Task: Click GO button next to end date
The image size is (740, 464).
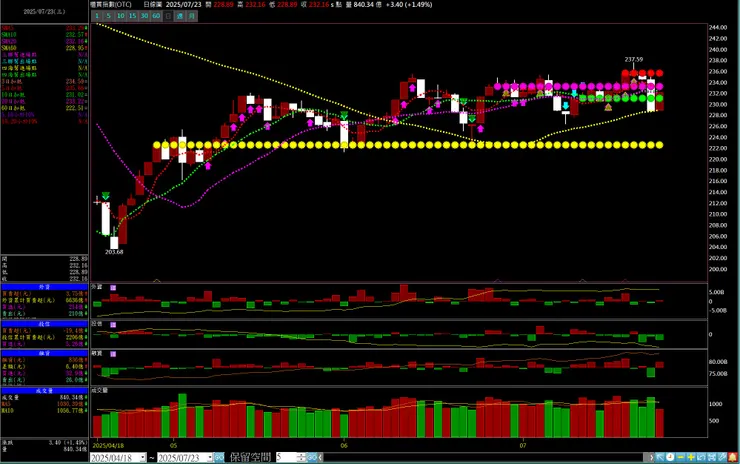Action: pos(219,457)
